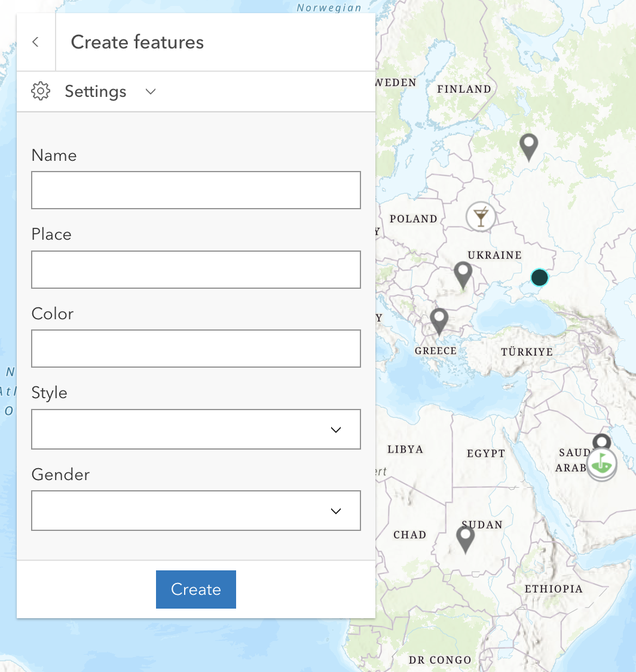Viewport: 636px width, 672px height.
Task: Click the back arrow in Create features
Action: tap(36, 42)
